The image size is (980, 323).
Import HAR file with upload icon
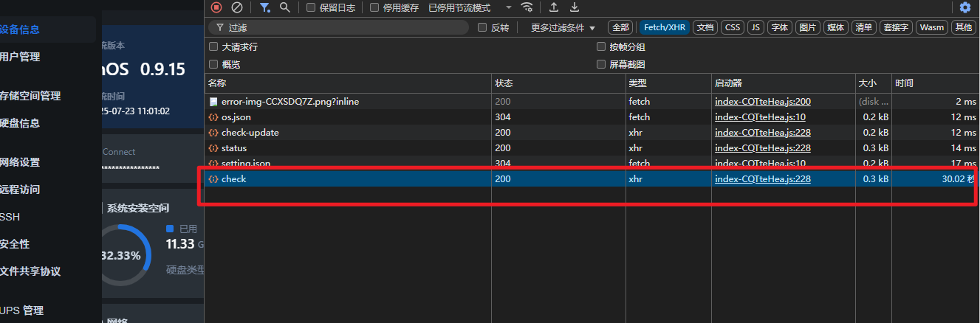[554, 7]
